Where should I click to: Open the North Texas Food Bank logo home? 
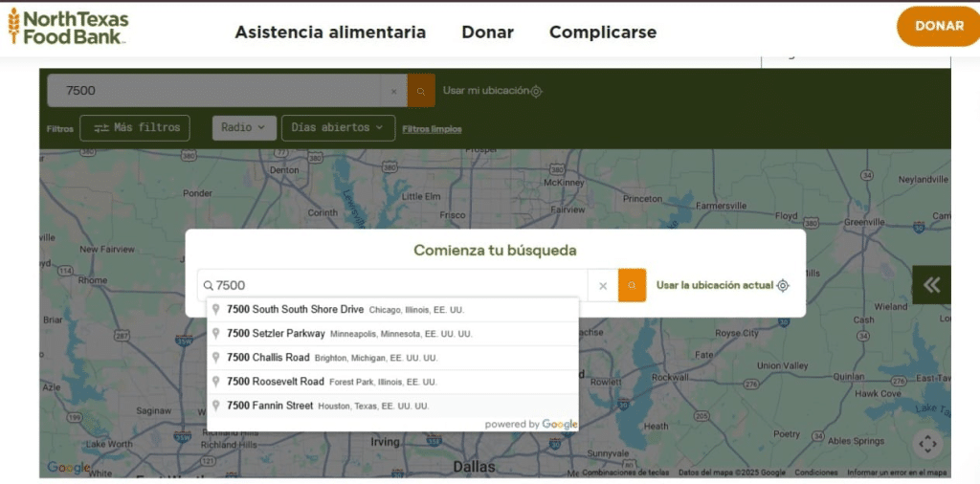tap(68, 27)
